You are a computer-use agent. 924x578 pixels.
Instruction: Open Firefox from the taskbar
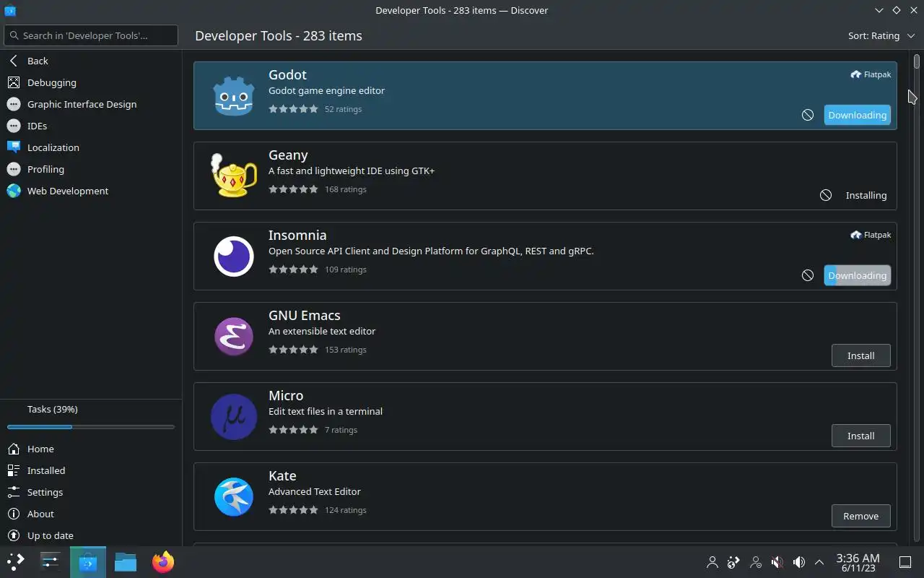click(x=163, y=561)
